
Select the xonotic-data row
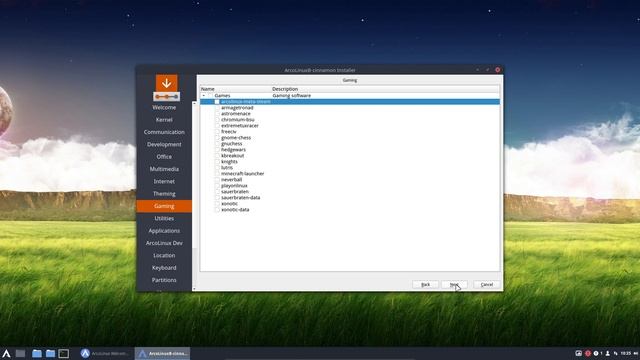point(350,209)
